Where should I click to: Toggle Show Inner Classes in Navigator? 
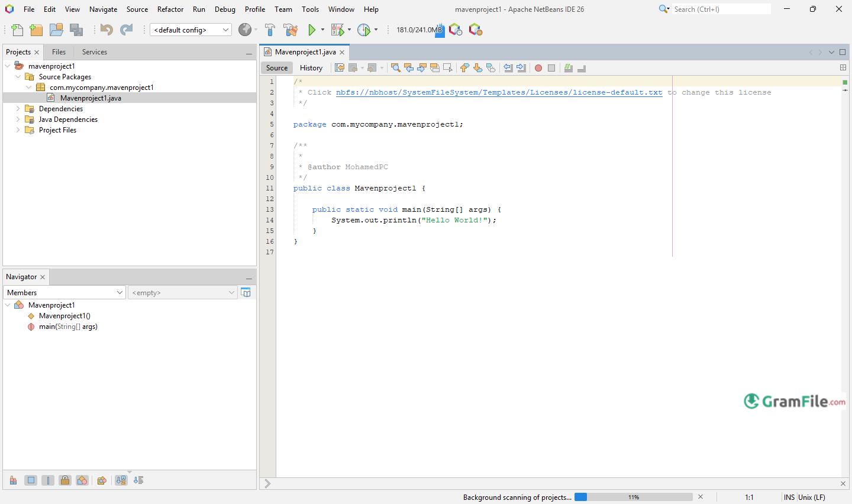82,480
